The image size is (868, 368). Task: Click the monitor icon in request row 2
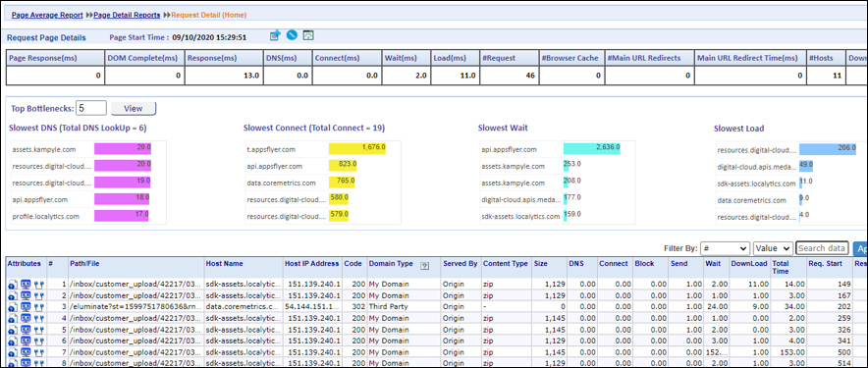click(26, 295)
